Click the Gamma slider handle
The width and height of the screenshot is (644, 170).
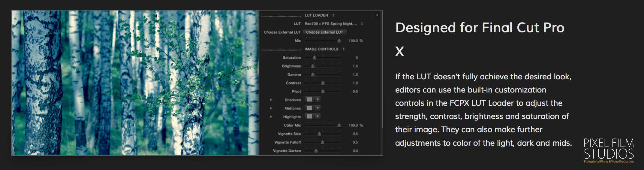pos(313,74)
